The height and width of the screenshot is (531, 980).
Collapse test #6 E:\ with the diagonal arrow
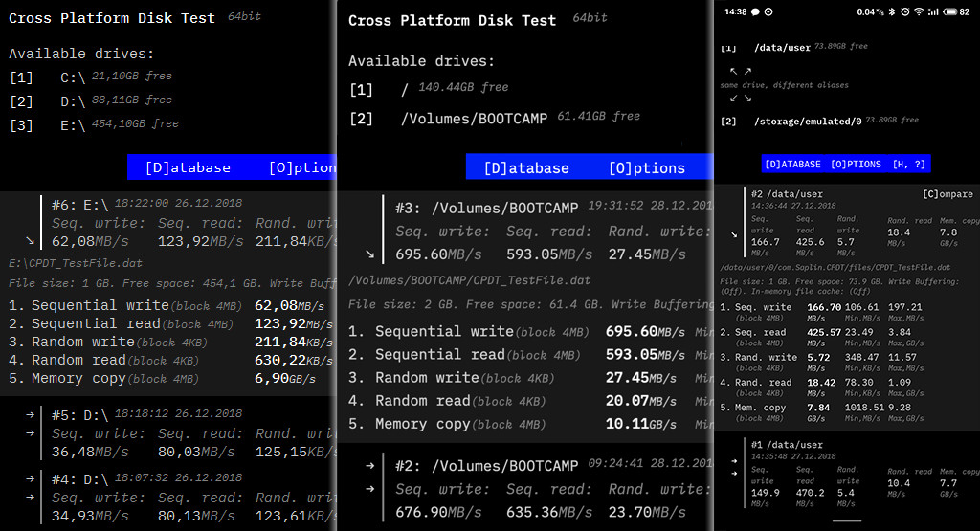click(x=30, y=240)
